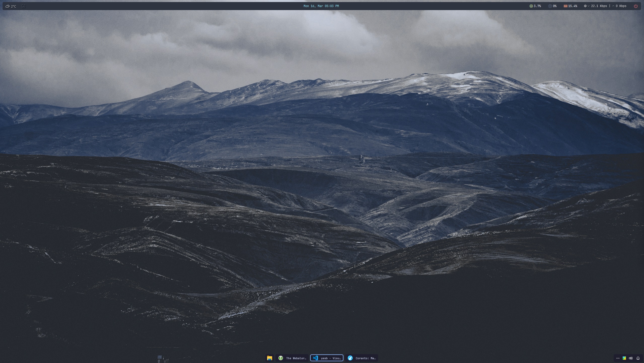Click the memory usage 15.4% widget
The image size is (644, 363).
click(570, 6)
